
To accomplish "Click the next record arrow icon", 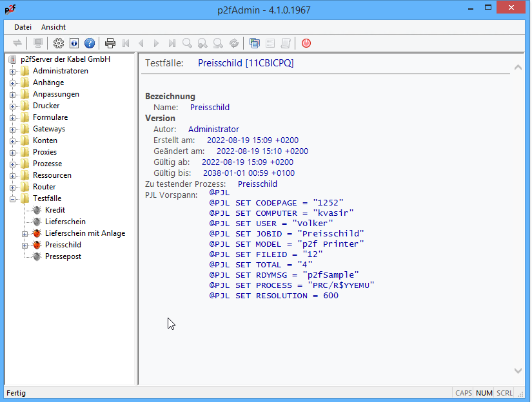I will click(x=157, y=43).
